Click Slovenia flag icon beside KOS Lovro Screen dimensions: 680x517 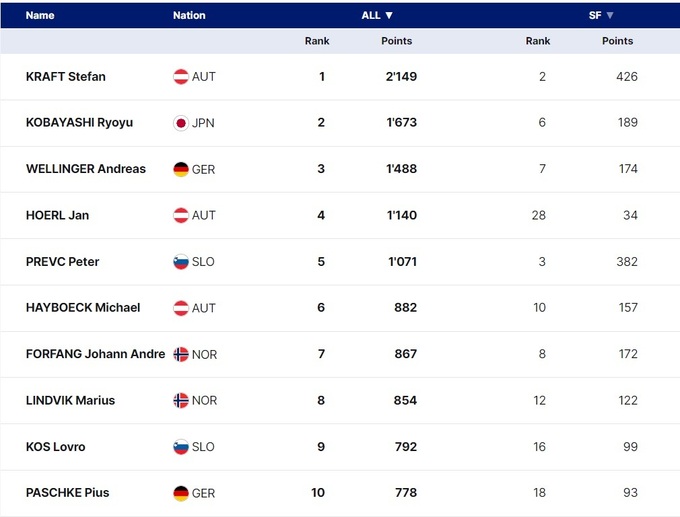tap(181, 447)
